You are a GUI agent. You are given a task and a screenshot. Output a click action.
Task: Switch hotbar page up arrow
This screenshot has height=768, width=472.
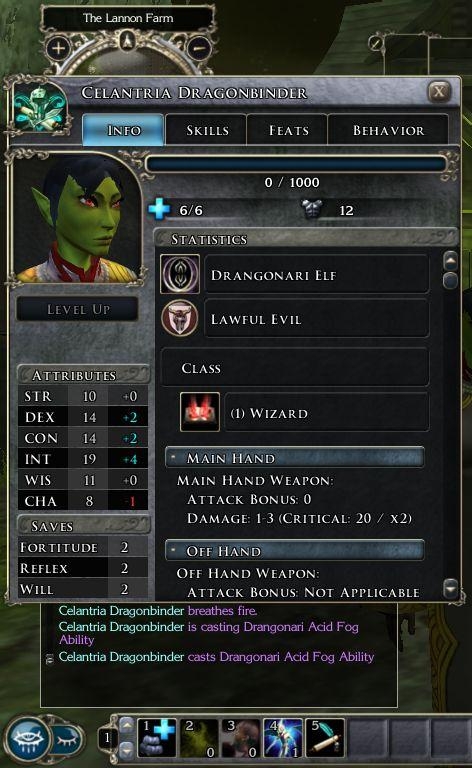[126, 725]
